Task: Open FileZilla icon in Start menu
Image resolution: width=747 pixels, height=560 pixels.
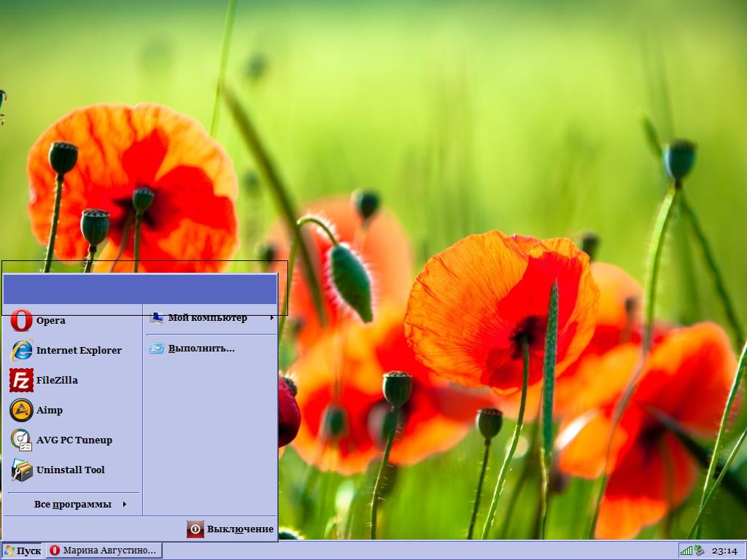Action: tap(21, 380)
